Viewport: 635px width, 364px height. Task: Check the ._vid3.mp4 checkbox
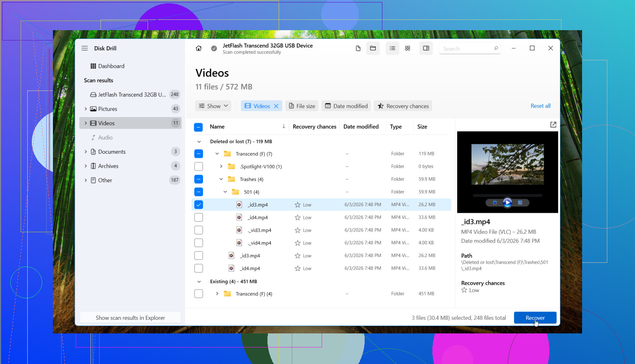click(198, 230)
